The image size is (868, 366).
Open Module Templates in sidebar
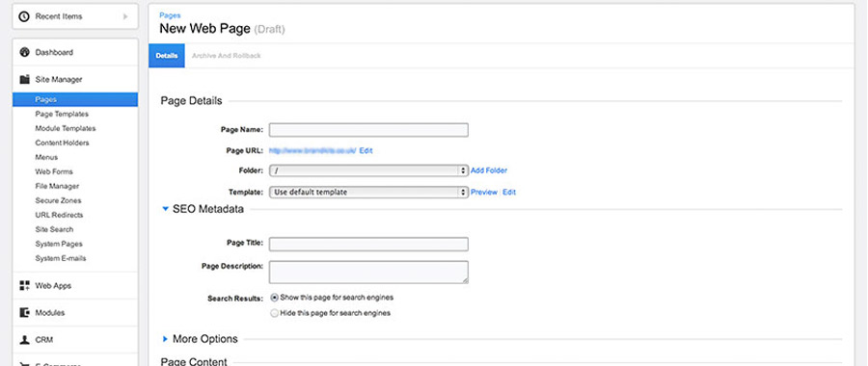click(66, 128)
